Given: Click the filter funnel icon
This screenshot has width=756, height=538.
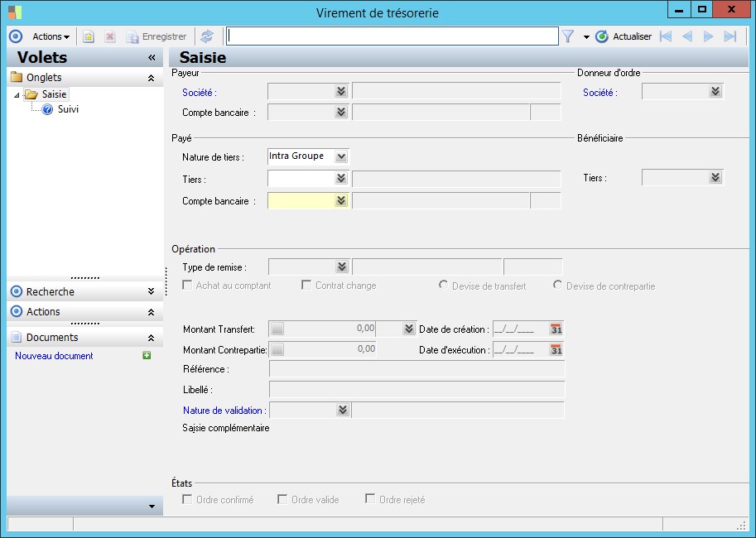Looking at the screenshot, I should click(x=568, y=36).
